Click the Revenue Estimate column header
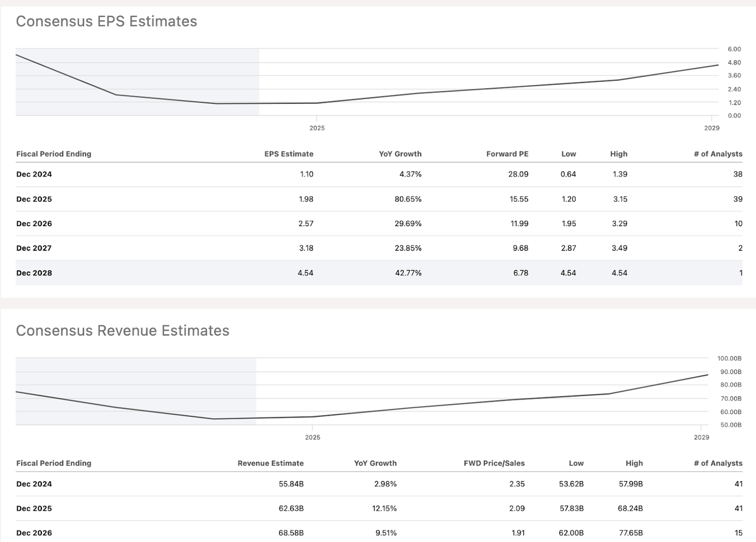The image size is (756, 542). (271, 463)
